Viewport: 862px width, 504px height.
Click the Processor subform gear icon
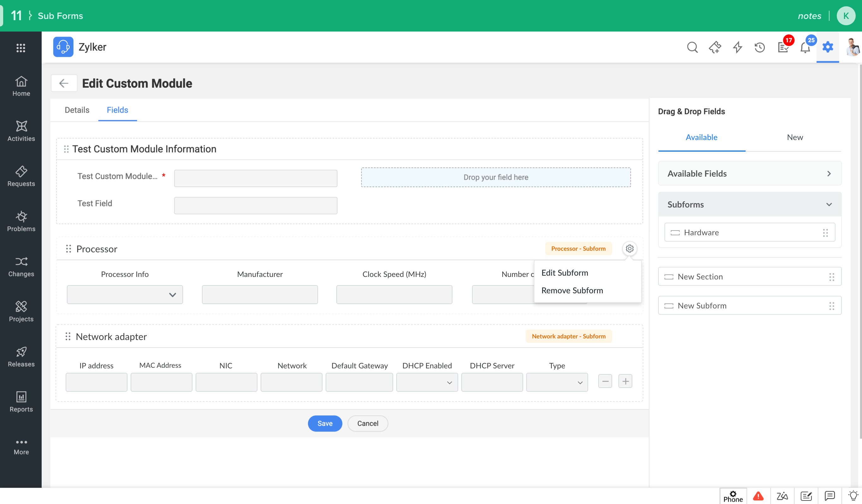pyautogui.click(x=629, y=249)
